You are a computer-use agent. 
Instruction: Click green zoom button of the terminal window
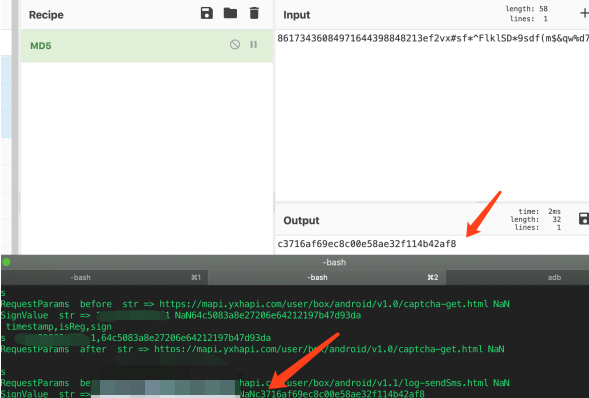click(6, 262)
